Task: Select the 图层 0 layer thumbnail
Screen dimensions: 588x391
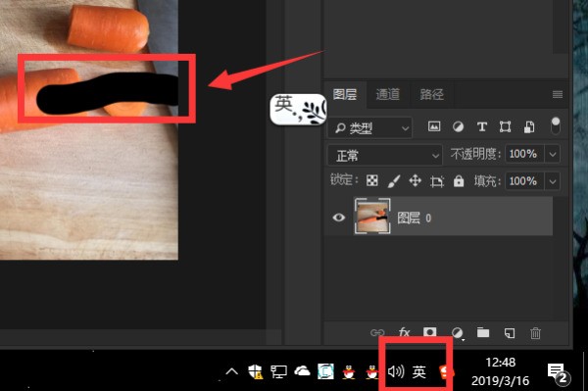Action: (x=372, y=217)
